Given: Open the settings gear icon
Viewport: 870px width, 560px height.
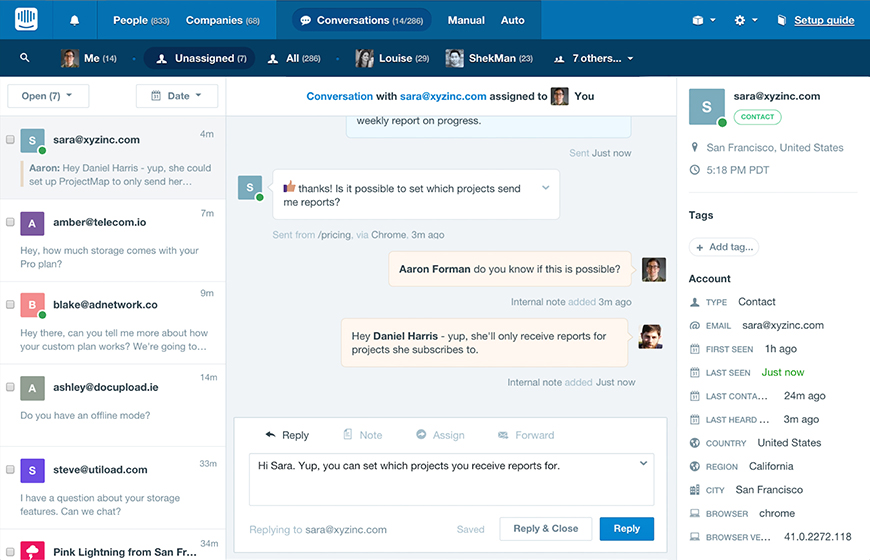Looking at the screenshot, I should pyautogui.click(x=740, y=21).
